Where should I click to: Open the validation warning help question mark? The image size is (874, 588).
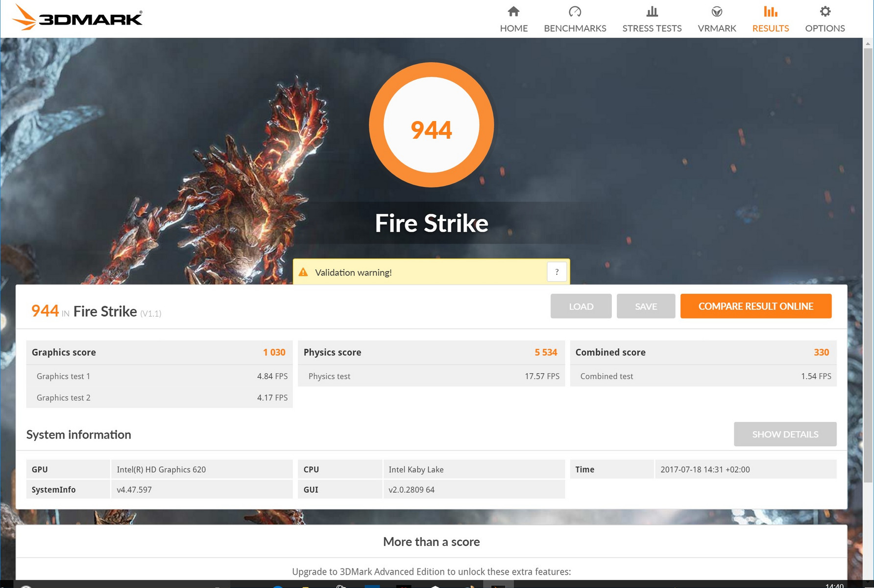[x=557, y=272]
